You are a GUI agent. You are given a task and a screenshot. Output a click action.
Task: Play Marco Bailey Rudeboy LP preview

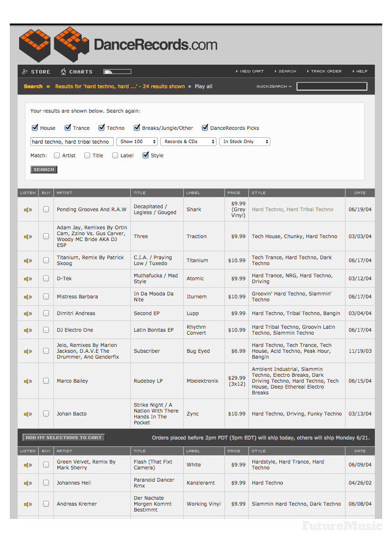coord(28,381)
